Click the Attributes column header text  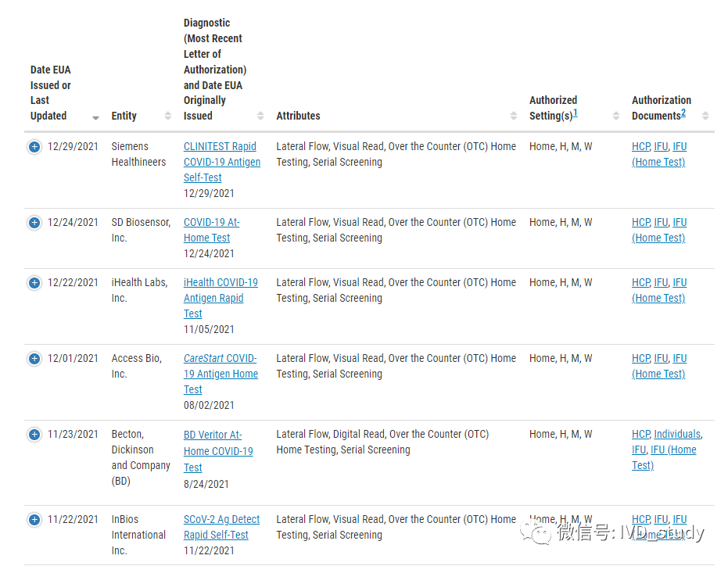[x=298, y=116]
